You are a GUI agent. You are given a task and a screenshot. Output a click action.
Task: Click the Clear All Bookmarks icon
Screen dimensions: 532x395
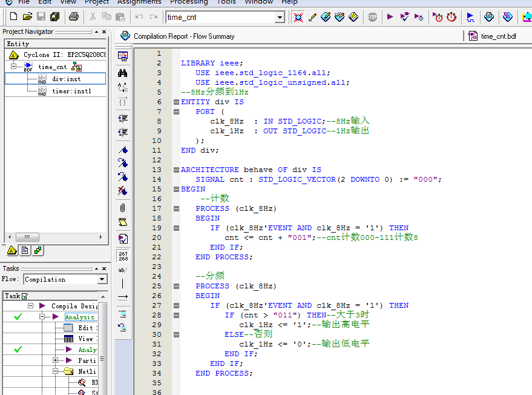[123, 191]
